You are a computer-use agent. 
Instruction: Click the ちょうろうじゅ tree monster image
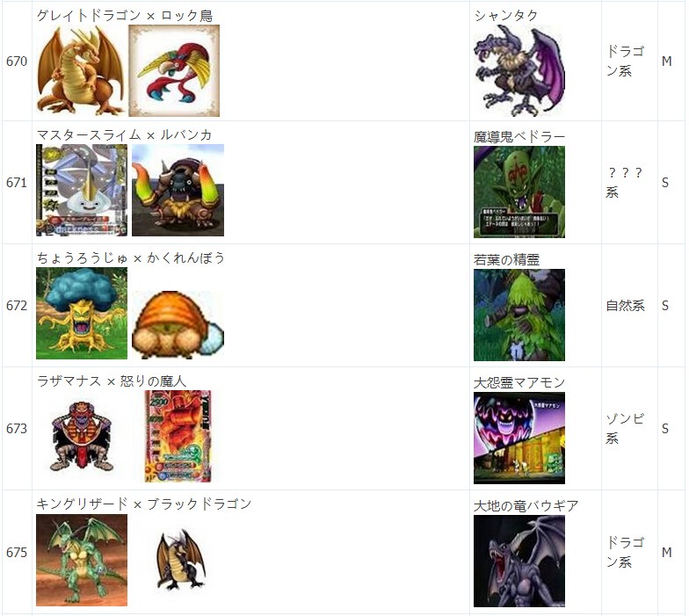tap(82, 313)
